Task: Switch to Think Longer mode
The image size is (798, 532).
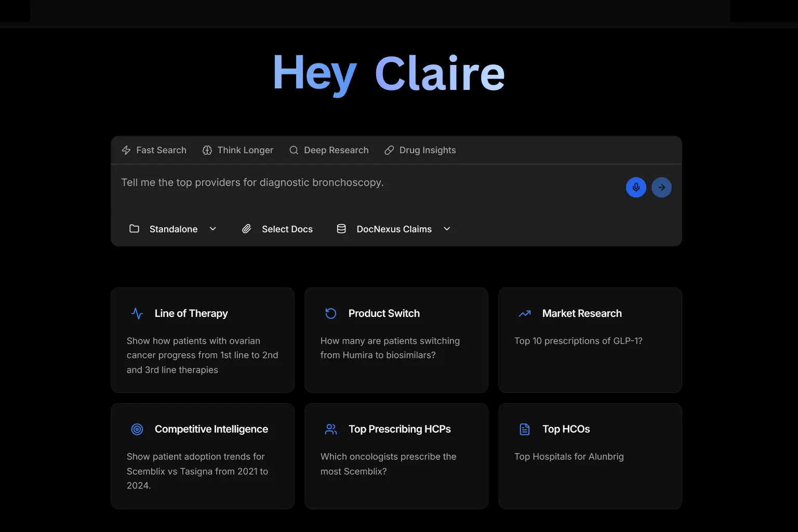Action: click(238, 150)
